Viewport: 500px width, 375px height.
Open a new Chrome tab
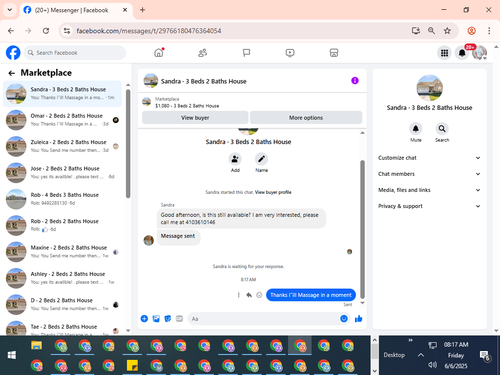pos(142,10)
